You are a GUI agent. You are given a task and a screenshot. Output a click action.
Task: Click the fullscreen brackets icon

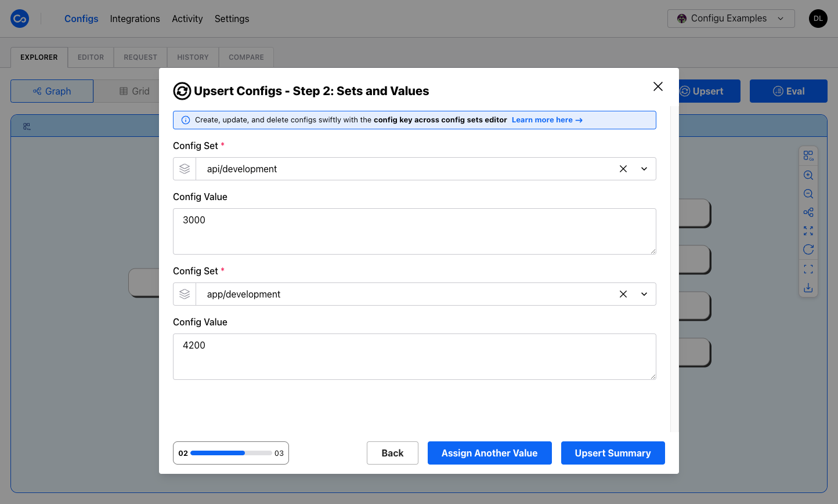(808, 269)
